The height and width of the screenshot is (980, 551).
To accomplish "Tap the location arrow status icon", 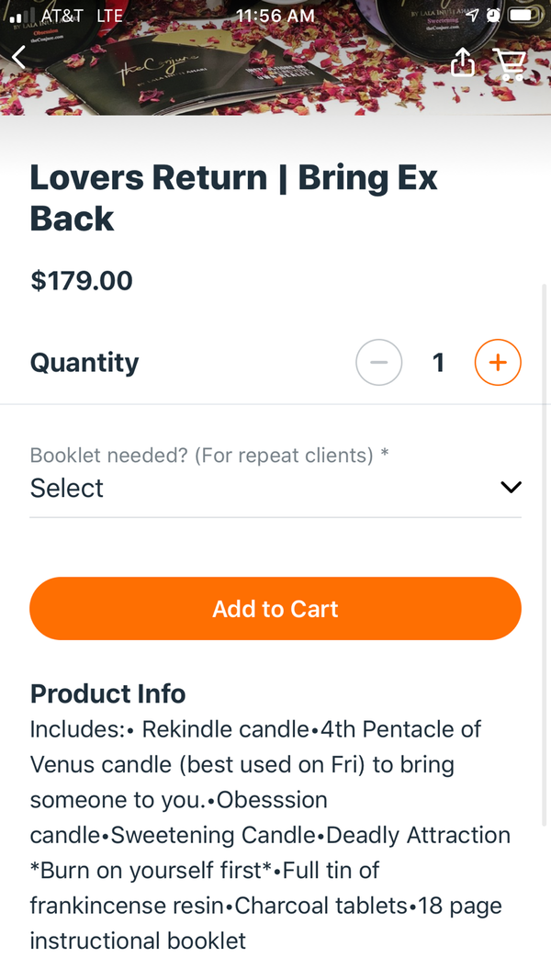I will click(472, 16).
